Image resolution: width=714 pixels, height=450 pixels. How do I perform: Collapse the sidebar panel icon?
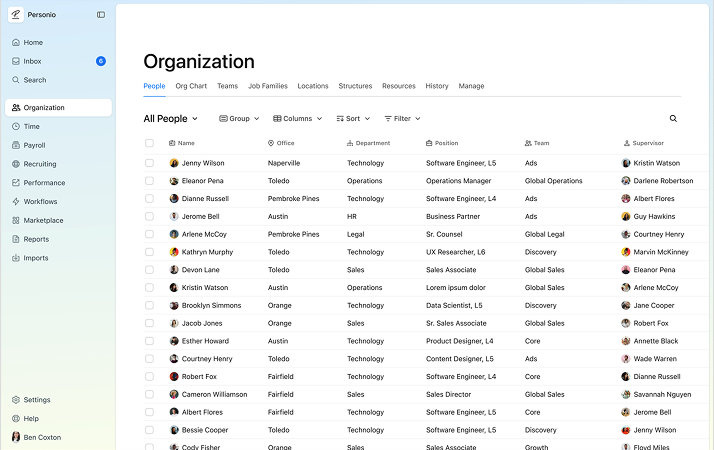point(101,15)
